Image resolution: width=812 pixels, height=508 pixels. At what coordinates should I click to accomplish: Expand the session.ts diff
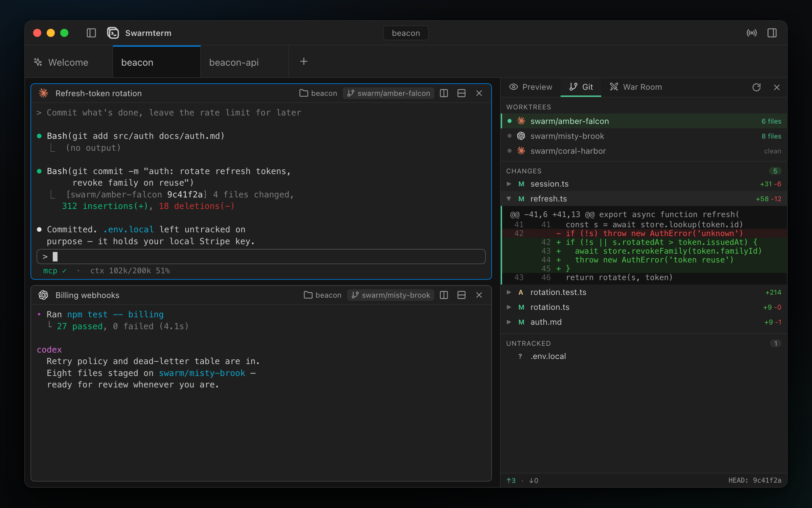point(509,184)
